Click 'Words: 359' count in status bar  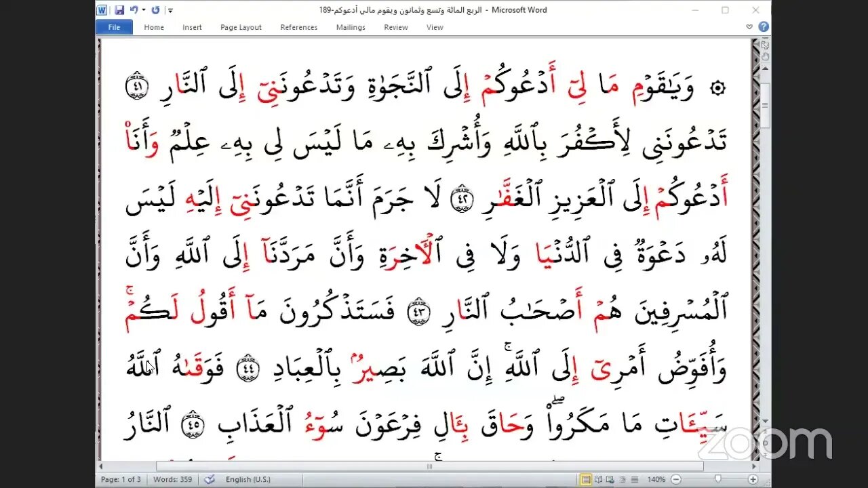pos(173,479)
